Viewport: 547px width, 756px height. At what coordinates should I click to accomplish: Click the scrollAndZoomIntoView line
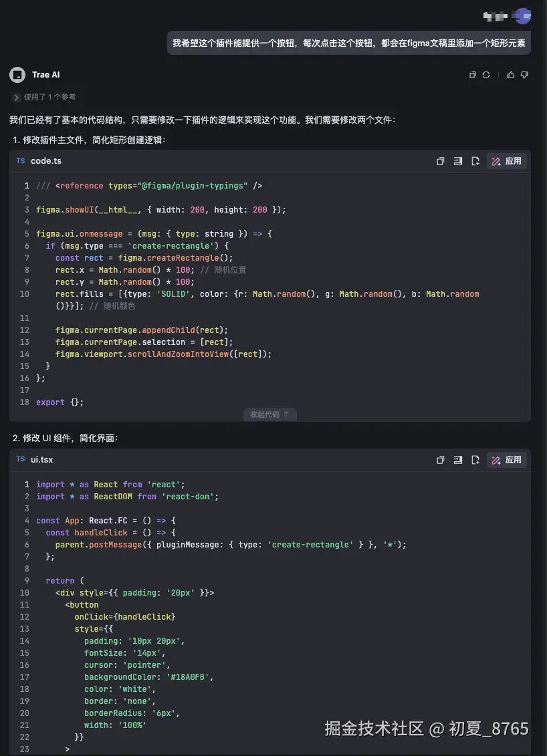tap(163, 354)
